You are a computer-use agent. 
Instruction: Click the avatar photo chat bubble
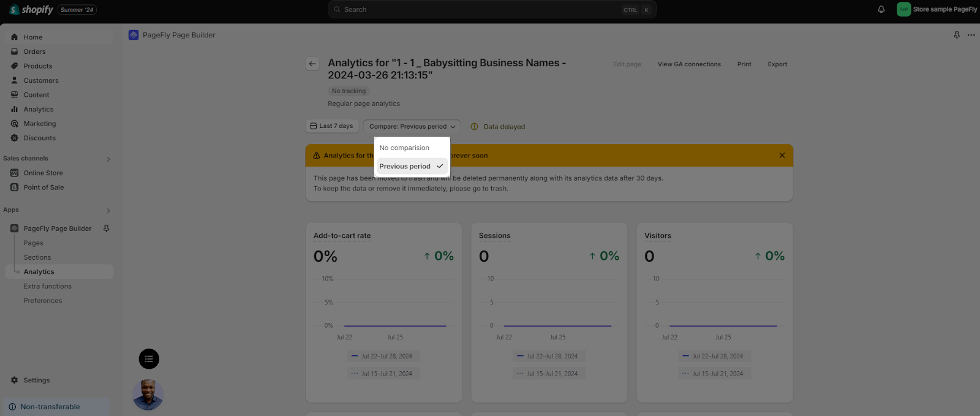(x=148, y=395)
